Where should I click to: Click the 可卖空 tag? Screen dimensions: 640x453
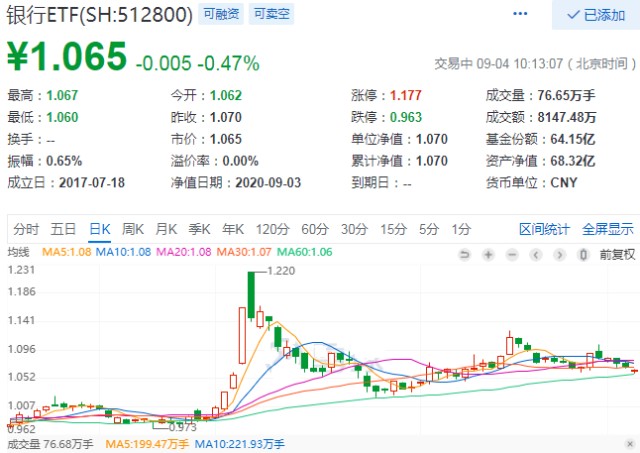[271, 14]
